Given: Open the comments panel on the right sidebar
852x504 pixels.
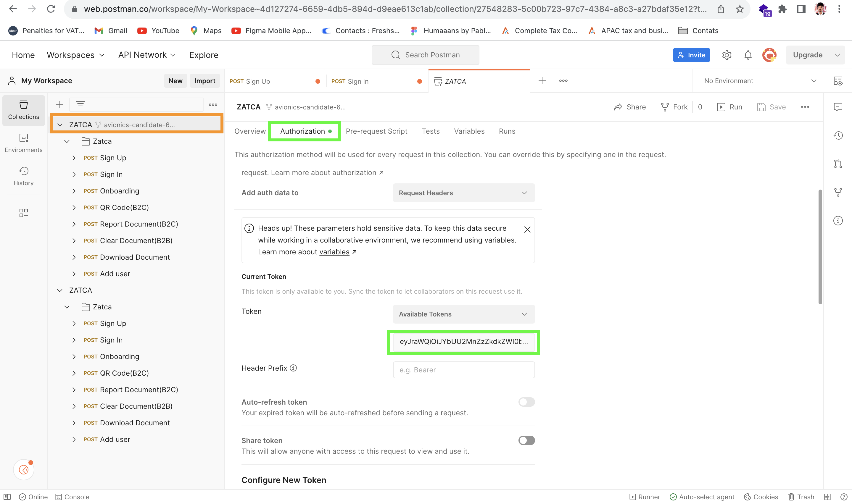Looking at the screenshot, I should pyautogui.click(x=838, y=107).
